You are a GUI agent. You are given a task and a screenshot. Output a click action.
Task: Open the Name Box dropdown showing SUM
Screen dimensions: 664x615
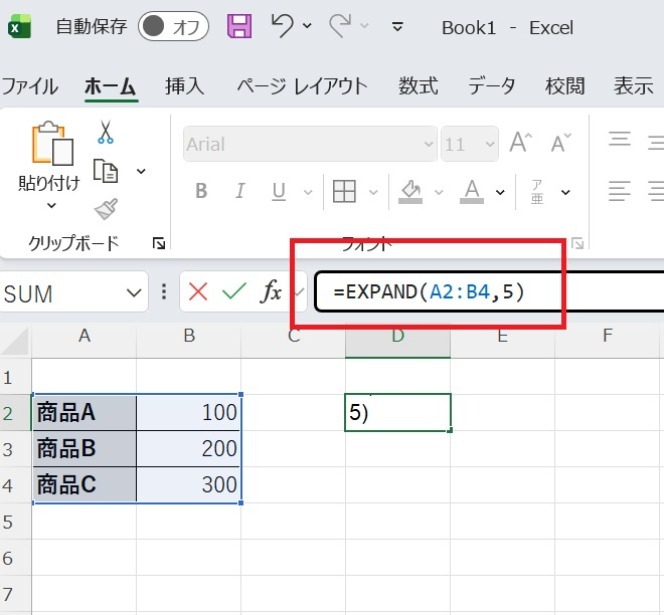[x=134, y=293]
